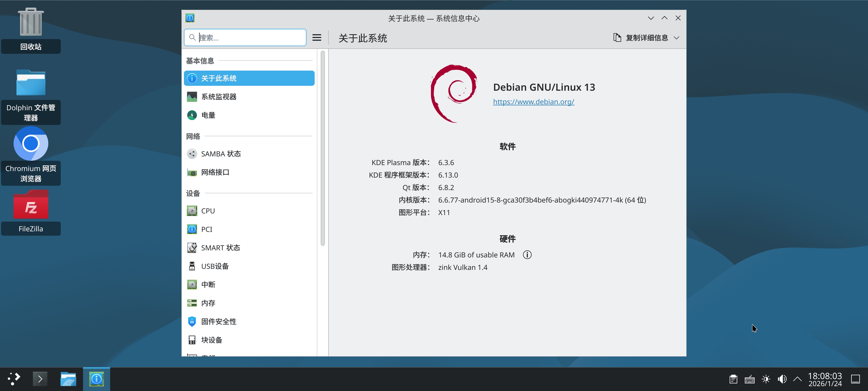868x391 pixels.
Task: Select the CPU device entry
Action: click(208, 211)
